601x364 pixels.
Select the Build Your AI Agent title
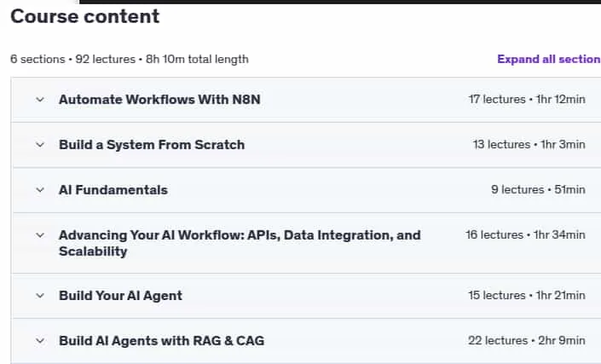[x=120, y=296]
